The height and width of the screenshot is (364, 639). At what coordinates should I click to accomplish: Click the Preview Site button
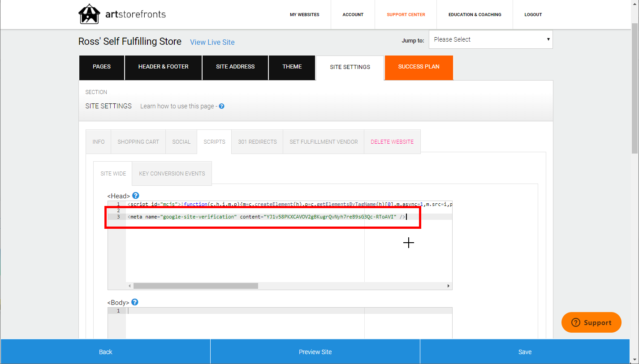[x=315, y=352]
